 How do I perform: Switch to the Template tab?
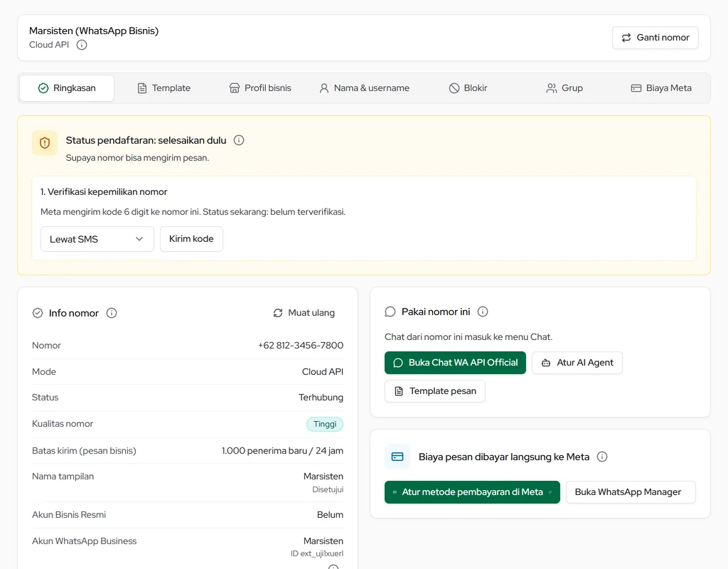tap(164, 88)
